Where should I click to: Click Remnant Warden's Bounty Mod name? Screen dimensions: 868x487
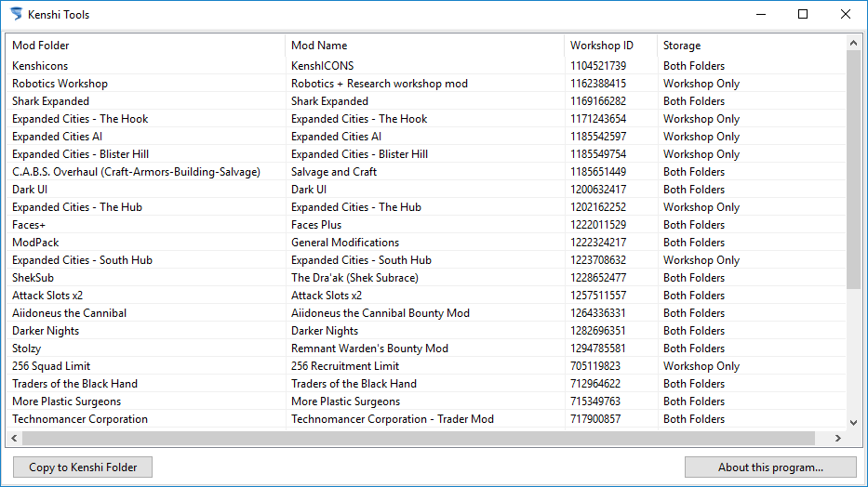point(369,349)
